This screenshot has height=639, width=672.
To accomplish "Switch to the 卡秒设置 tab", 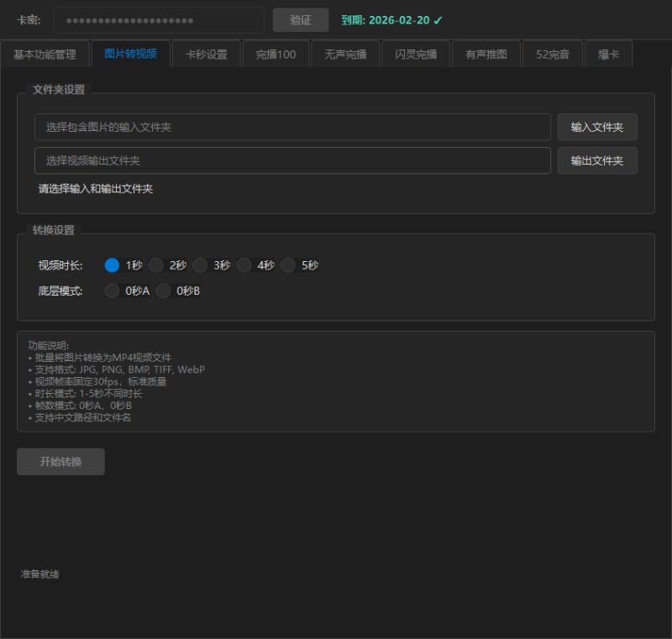I will pos(206,55).
